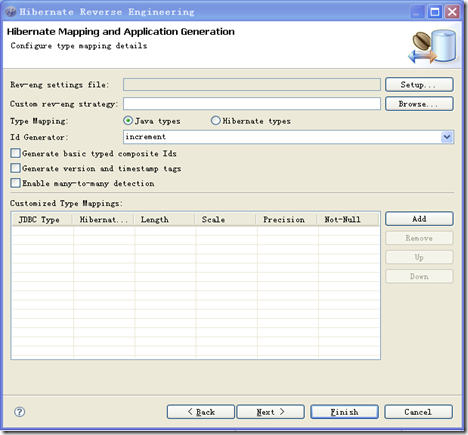Select the Hibernate types radio button
Screen dimensions: 468x435
click(215, 121)
